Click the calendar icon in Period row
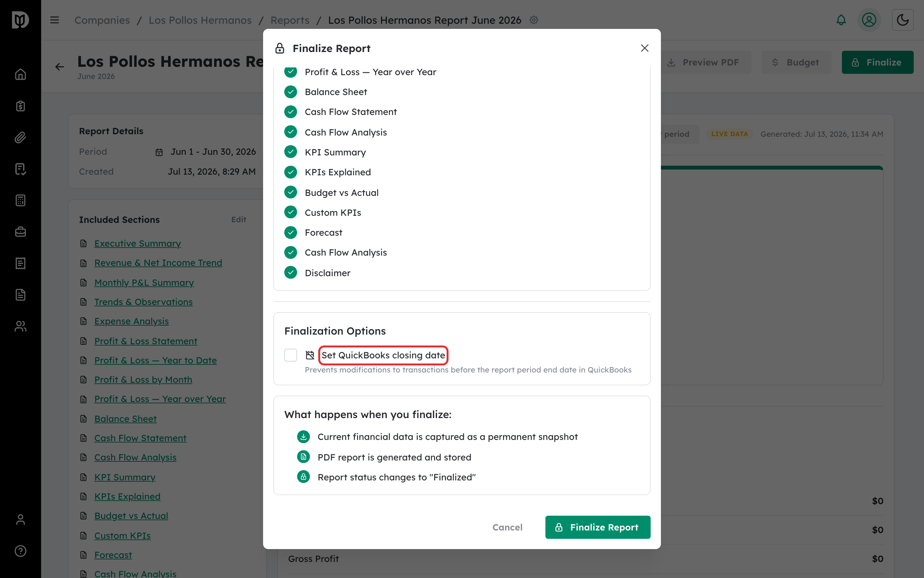This screenshot has width=924, height=578. tap(159, 152)
